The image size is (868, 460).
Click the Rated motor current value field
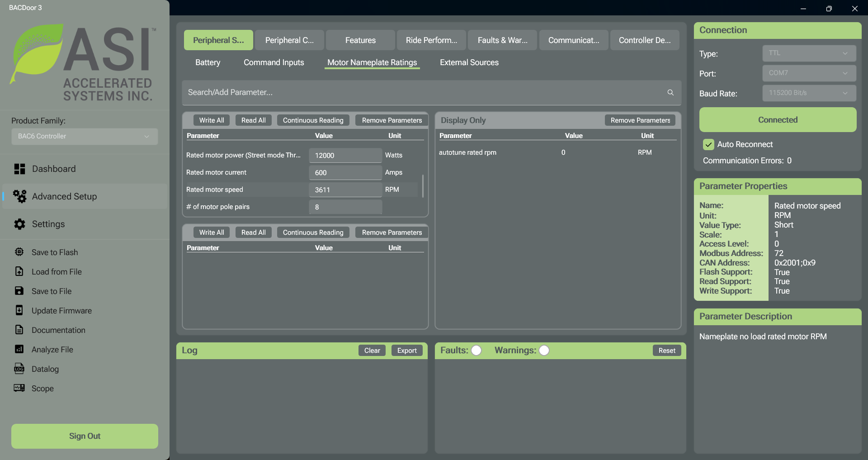click(x=345, y=173)
